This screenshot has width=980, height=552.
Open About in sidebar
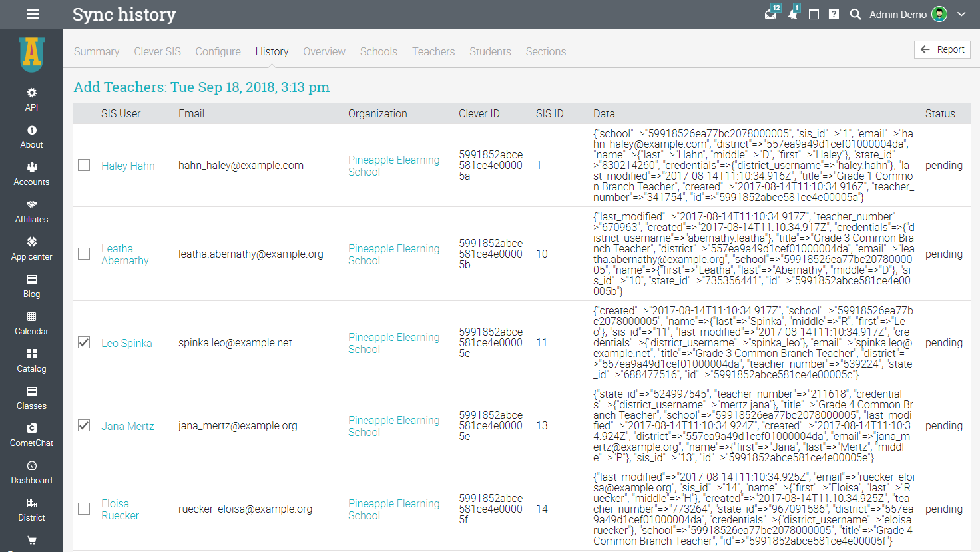point(31,137)
